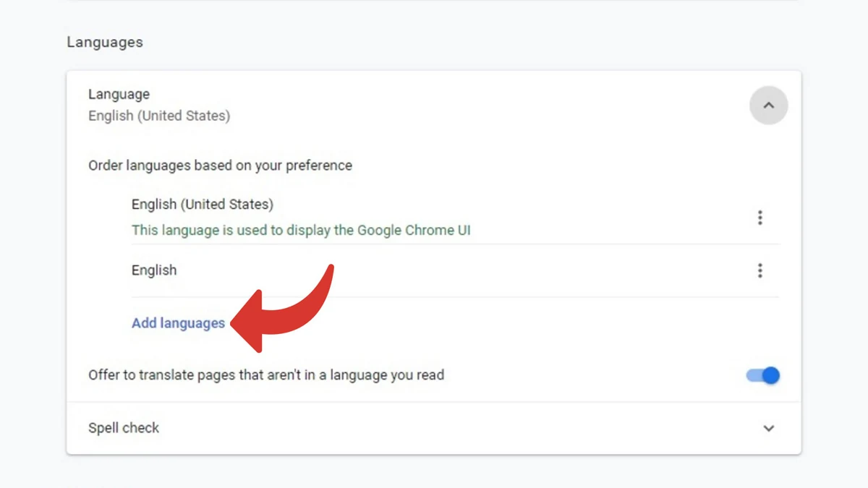Click the Add languages link

click(x=178, y=323)
